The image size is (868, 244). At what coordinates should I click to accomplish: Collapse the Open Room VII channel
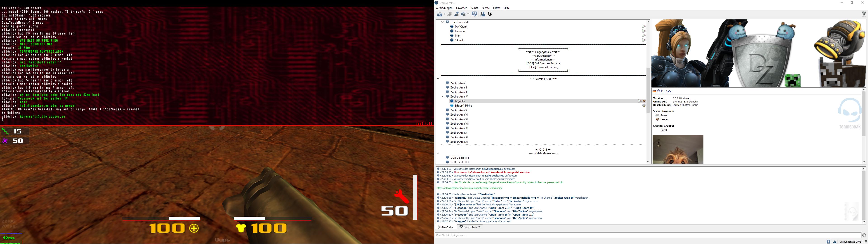click(x=442, y=22)
